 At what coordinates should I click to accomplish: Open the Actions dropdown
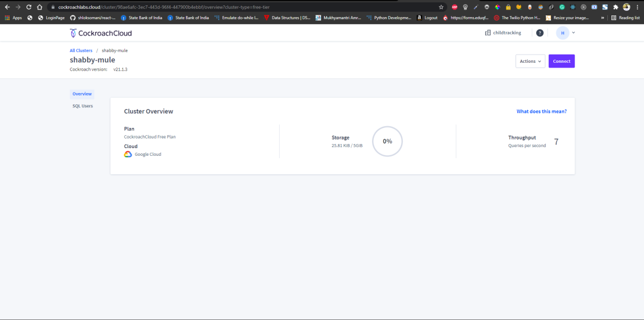[530, 61]
